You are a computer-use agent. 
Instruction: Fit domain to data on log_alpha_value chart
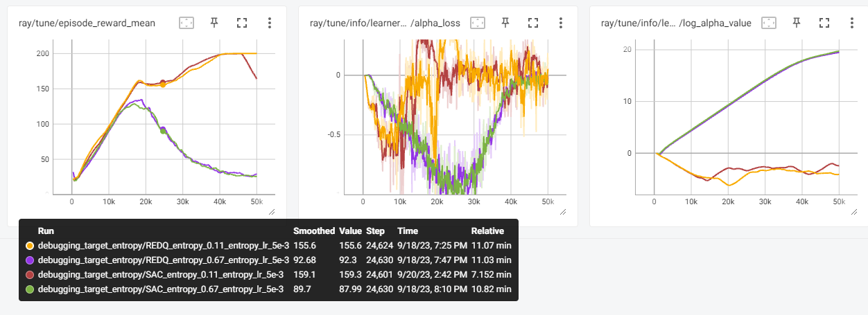click(769, 23)
